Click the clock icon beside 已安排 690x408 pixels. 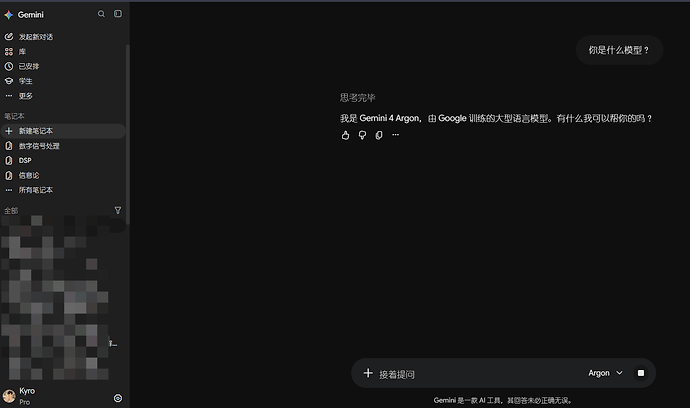tap(9, 66)
